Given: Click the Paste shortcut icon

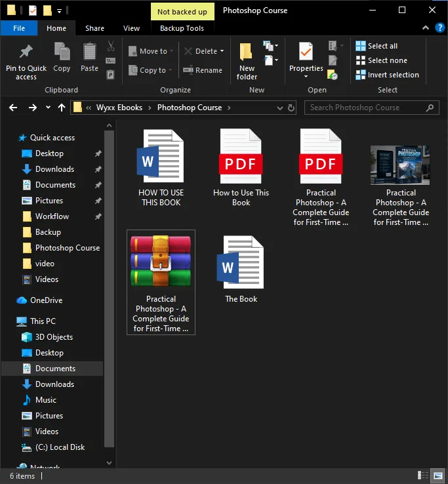Looking at the screenshot, I should [111, 75].
